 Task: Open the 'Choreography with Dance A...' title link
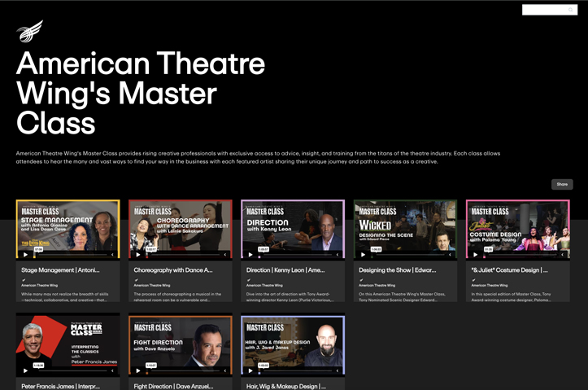click(x=173, y=269)
